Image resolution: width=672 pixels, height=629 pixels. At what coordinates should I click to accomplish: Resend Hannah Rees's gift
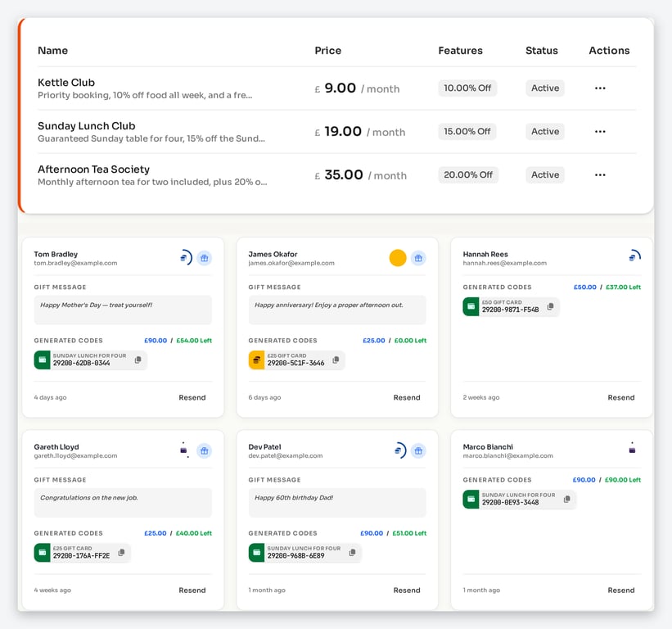(x=621, y=397)
